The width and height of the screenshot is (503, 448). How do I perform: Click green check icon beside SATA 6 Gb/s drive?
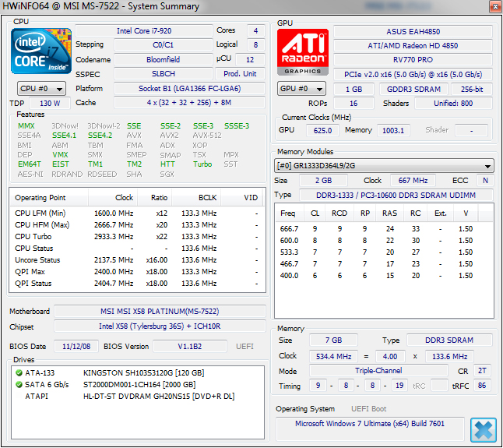point(19,384)
